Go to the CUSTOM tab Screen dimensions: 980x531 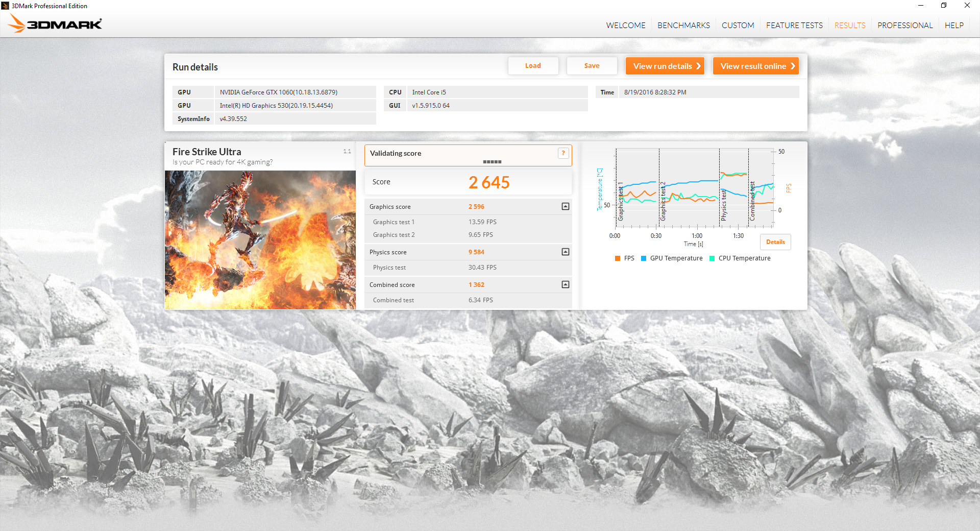[738, 25]
